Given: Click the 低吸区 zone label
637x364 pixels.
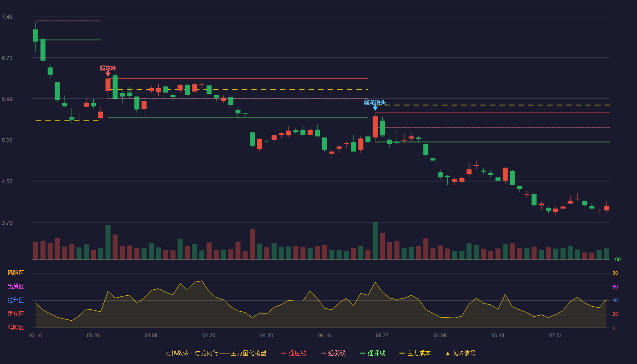Looking at the screenshot, I should point(16,327).
